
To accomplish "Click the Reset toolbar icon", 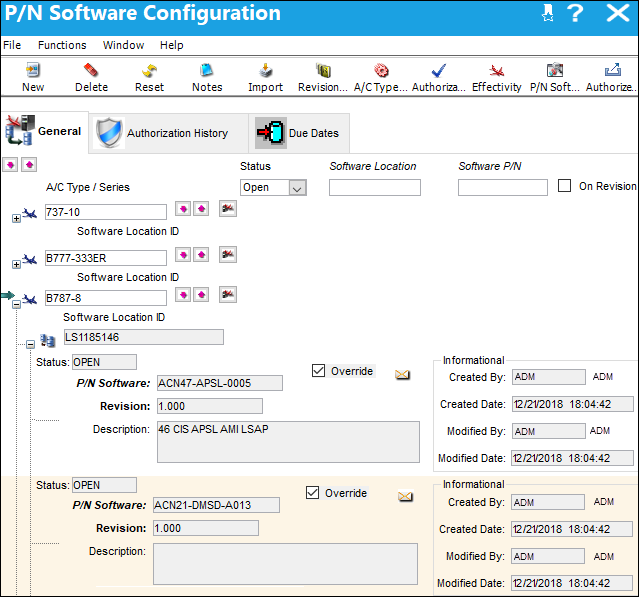I will click(149, 70).
